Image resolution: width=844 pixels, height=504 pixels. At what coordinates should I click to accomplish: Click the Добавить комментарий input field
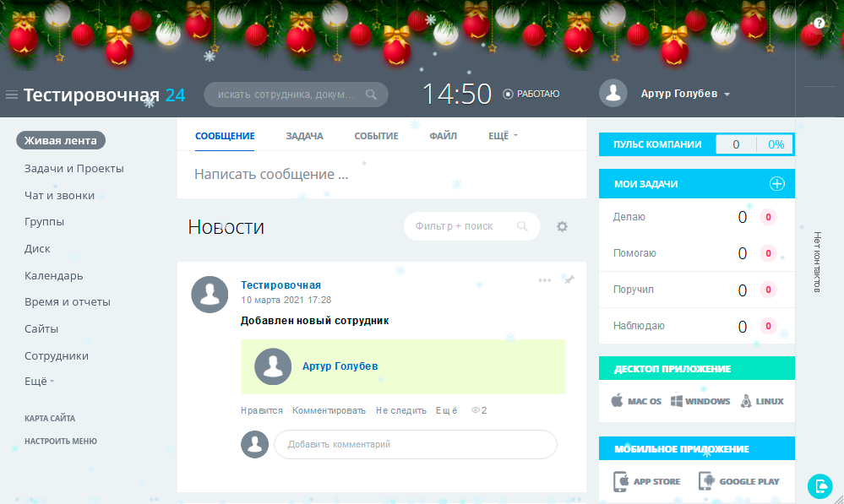[x=415, y=444]
